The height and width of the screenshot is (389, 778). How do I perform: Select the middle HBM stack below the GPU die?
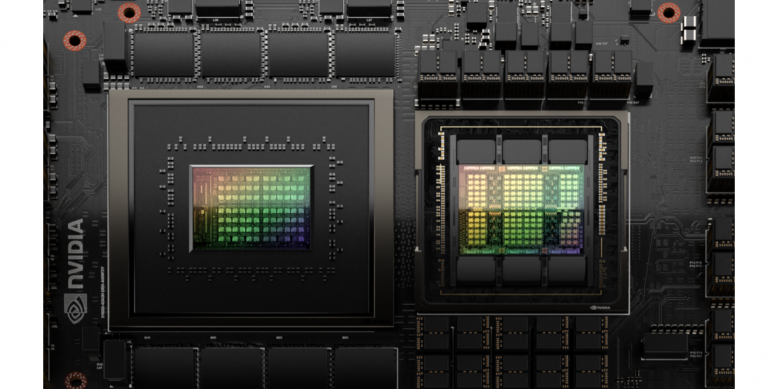point(521,269)
